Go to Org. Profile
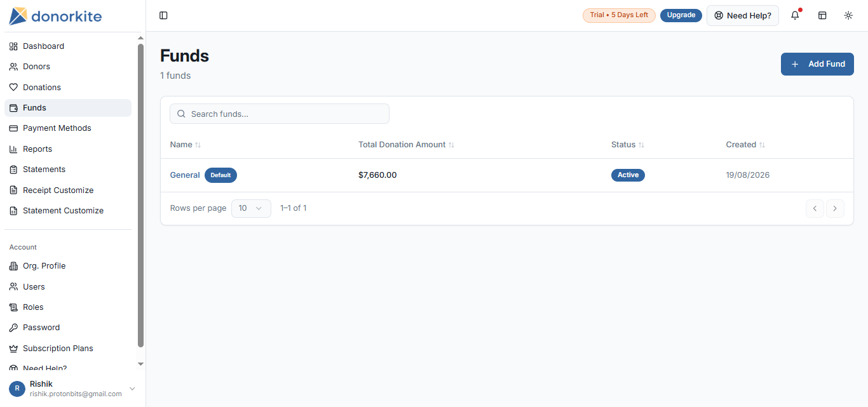Viewport: 868px width, 407px height. [68, 266]
